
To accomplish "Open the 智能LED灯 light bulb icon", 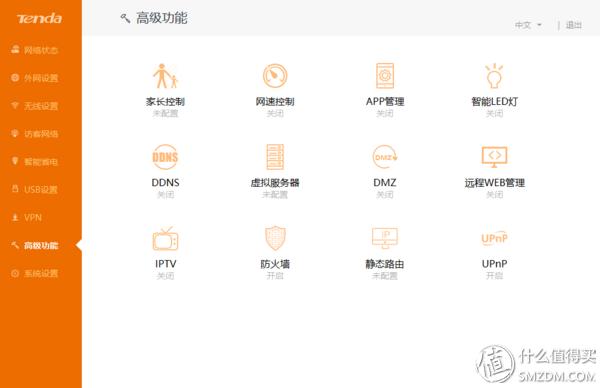I will [494, 76].
